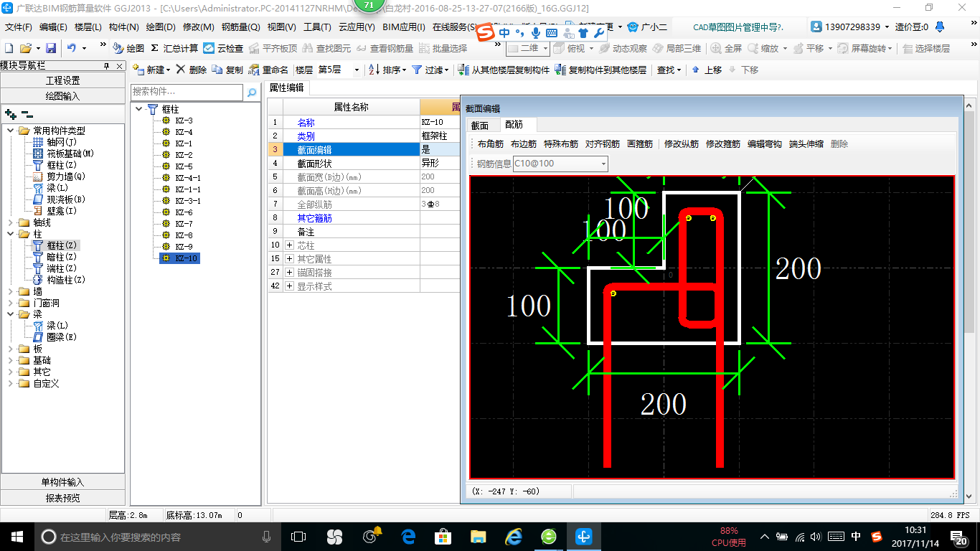
Task: Click the Undo arrow icon
Action: click(72, 48)
